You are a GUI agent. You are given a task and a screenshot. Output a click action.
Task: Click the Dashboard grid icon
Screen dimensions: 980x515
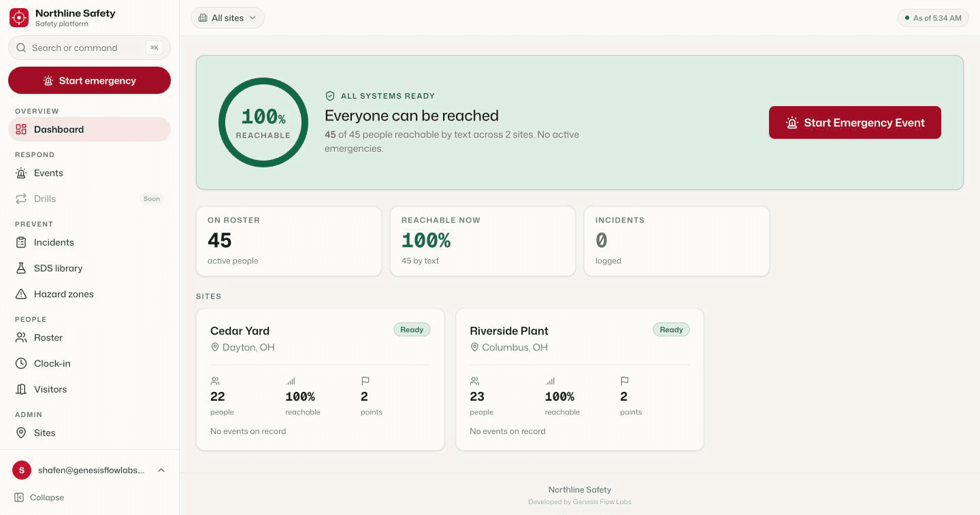(x=21, y=129)
